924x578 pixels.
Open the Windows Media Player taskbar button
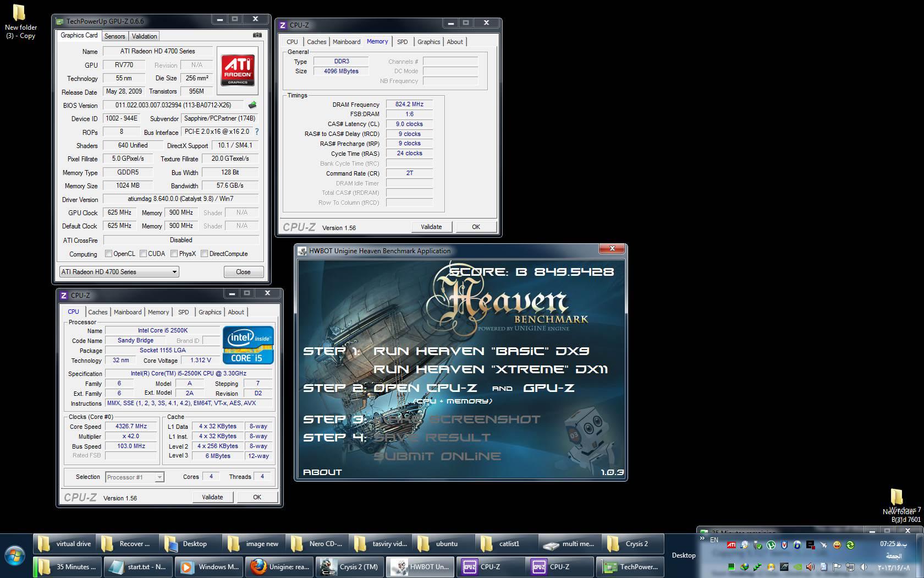(x=209, y=566)
